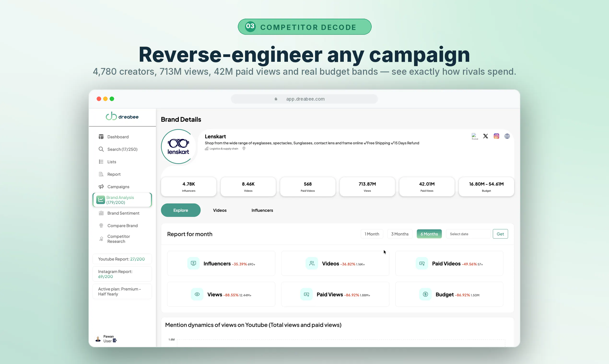Screen dimensions: 609x364
Task: Click the Compare Brand icon
Action: click(101, 226)
